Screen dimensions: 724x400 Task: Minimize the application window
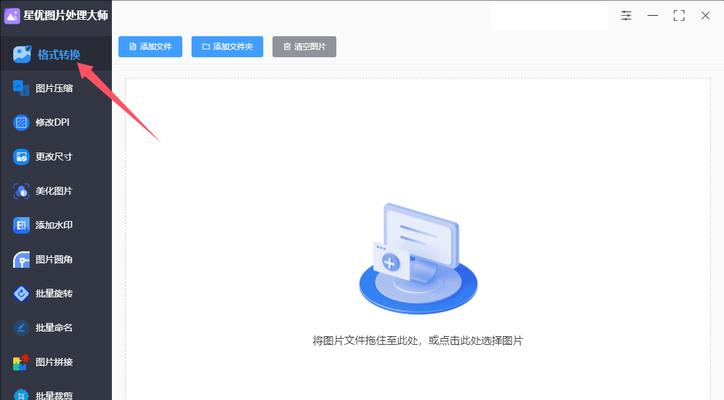(x=652, y=16)
